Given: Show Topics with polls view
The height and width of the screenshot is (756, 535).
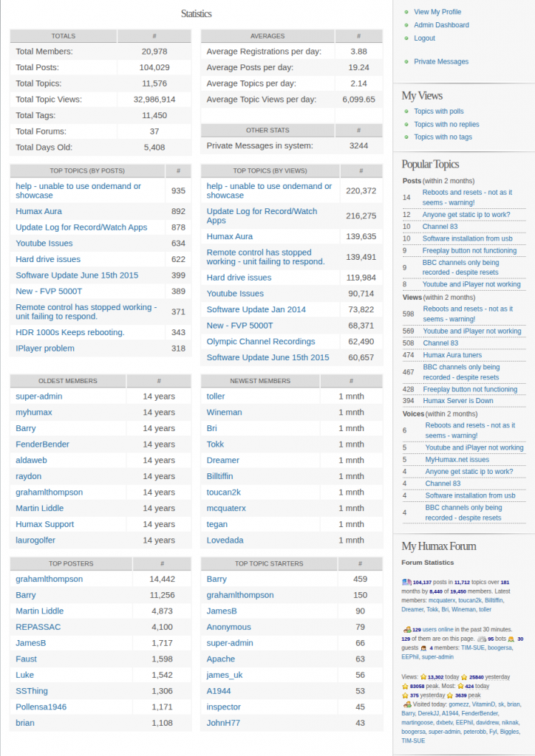Looking at the screenshot, I should tap(438, 111).
